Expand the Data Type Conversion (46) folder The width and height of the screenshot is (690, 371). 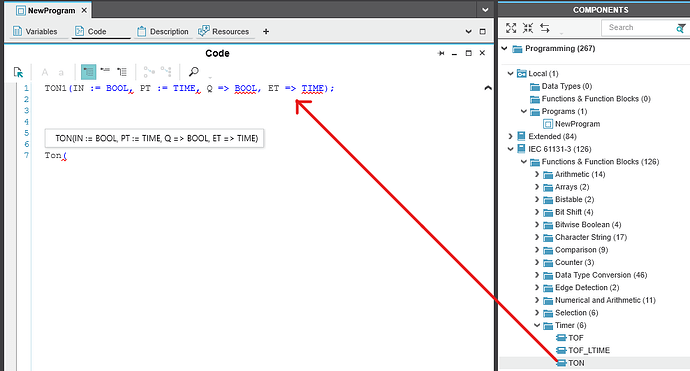coord(537,275)
